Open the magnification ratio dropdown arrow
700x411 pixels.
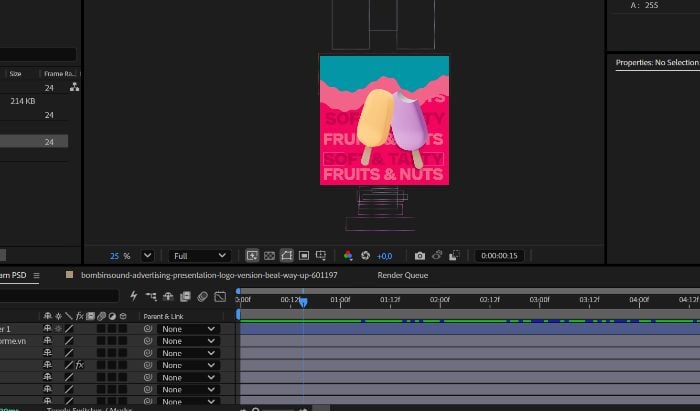tap(147, 256)
